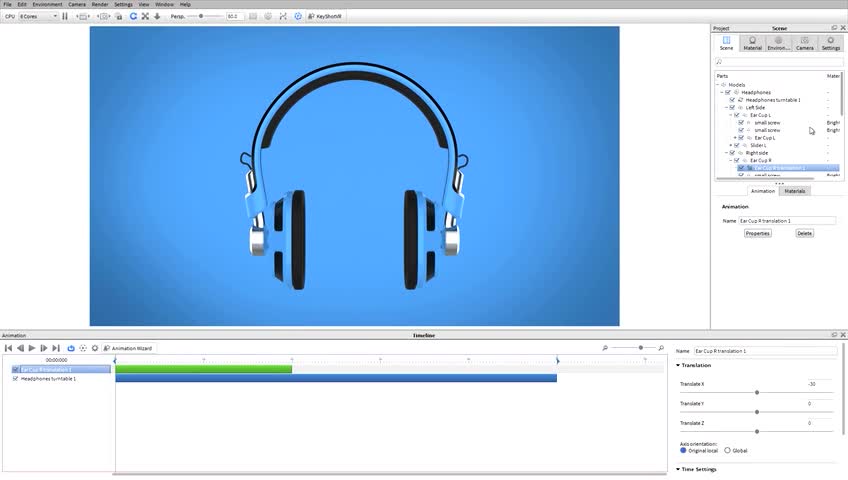This screenshot has width=848, height=480.
Task: Expand the Slider L tree node
Action: pos(731,145)
